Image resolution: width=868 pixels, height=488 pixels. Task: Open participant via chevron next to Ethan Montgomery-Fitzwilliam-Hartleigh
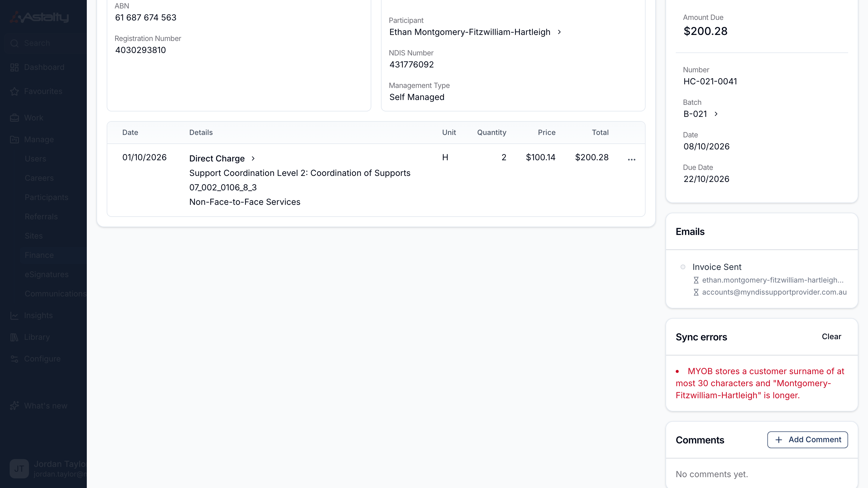(559, 32)
